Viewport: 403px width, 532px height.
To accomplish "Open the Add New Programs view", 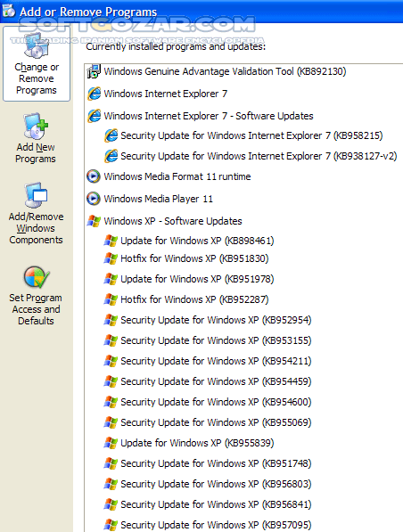I will 36,138.
